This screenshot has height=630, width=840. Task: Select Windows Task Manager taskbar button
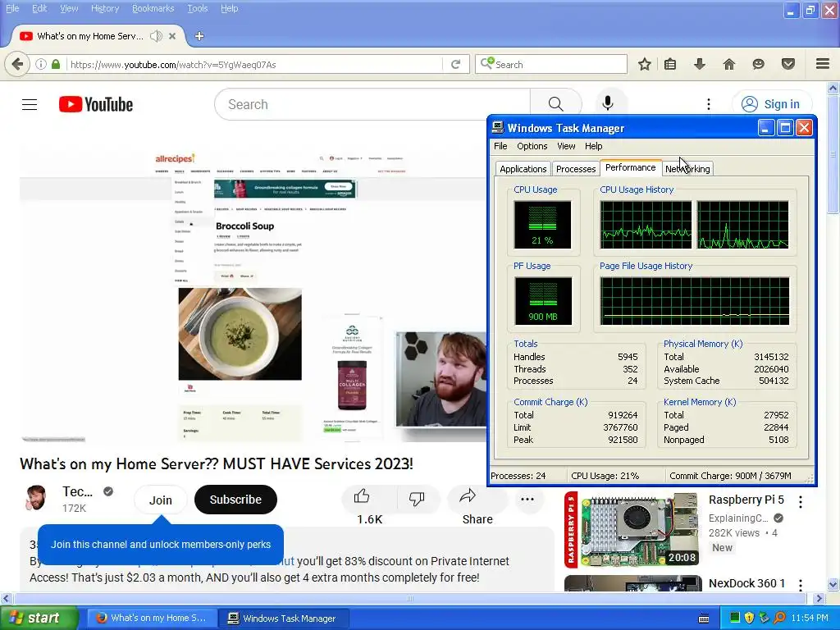[285, 619]
